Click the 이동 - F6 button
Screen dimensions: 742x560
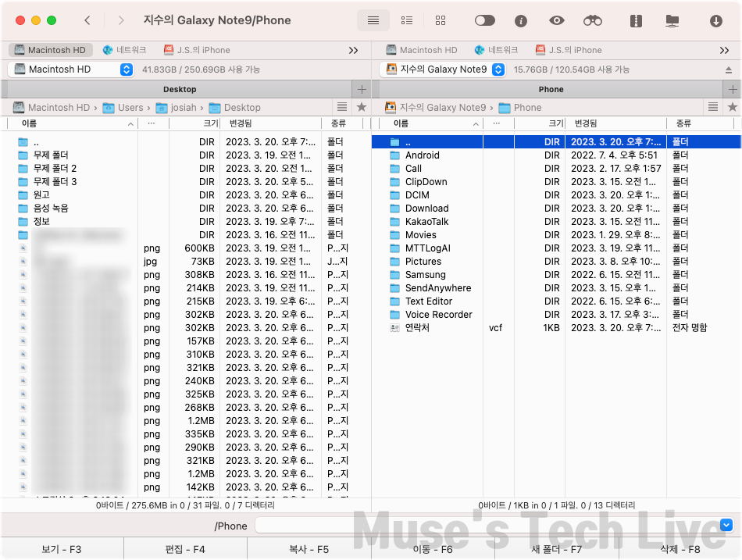pos(433,549)
